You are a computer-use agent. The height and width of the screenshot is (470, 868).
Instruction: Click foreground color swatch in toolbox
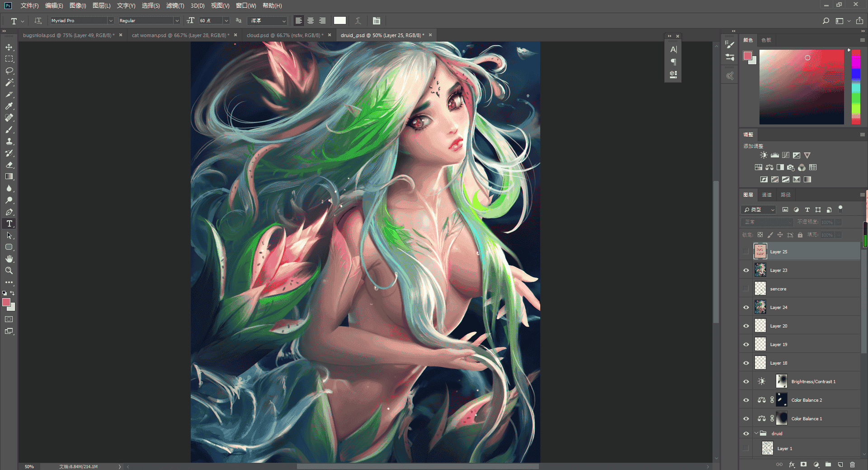[x=6, y=302]
